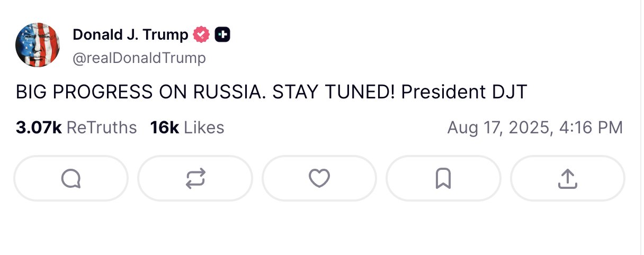Show the 16k likes number
644x255 pixels.
point(164,127)
